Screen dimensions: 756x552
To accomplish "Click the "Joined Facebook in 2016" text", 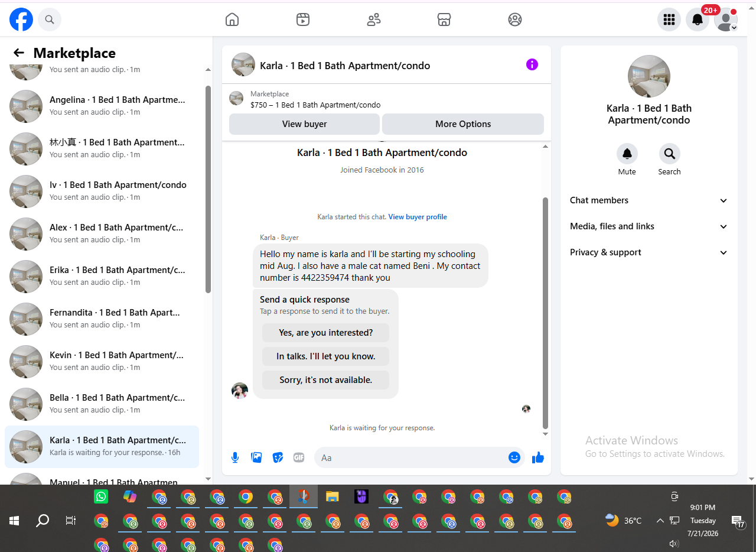I will point(382,170).
